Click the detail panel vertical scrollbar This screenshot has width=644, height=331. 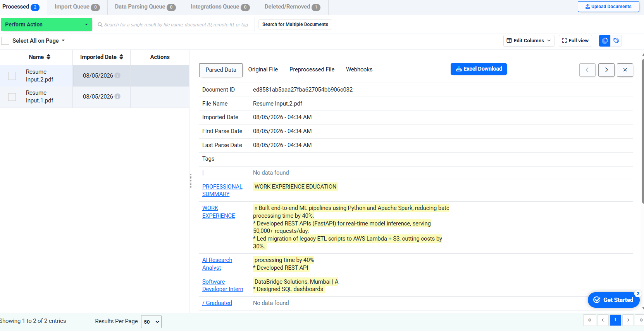click(642, 132)
